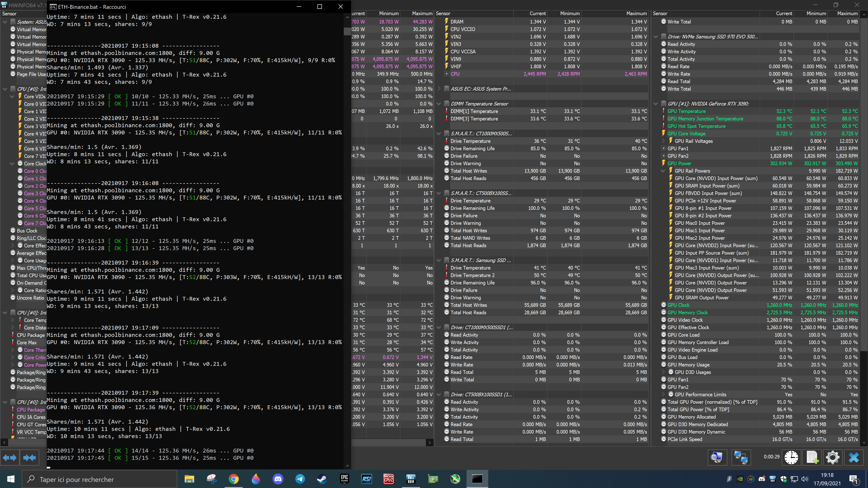Viewport: 868px width, 488px height.
Task: Click the reset clock icon in HWiNFO toolbar
Action: 791,457
